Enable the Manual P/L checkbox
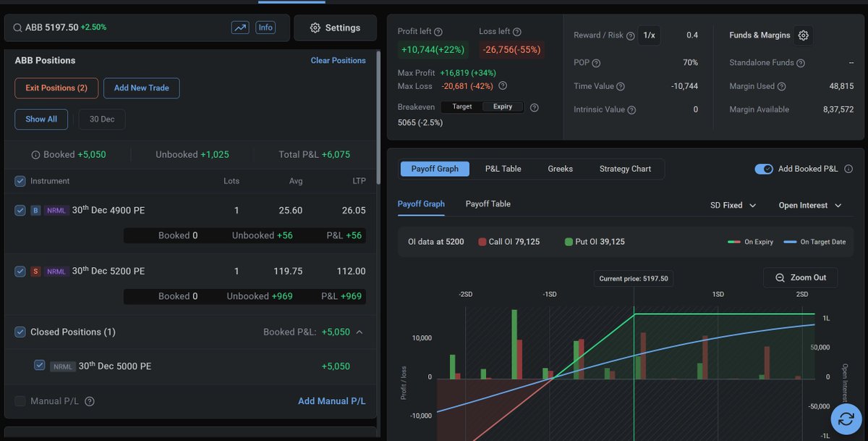The image size is (868, 441). coord(20,401)
